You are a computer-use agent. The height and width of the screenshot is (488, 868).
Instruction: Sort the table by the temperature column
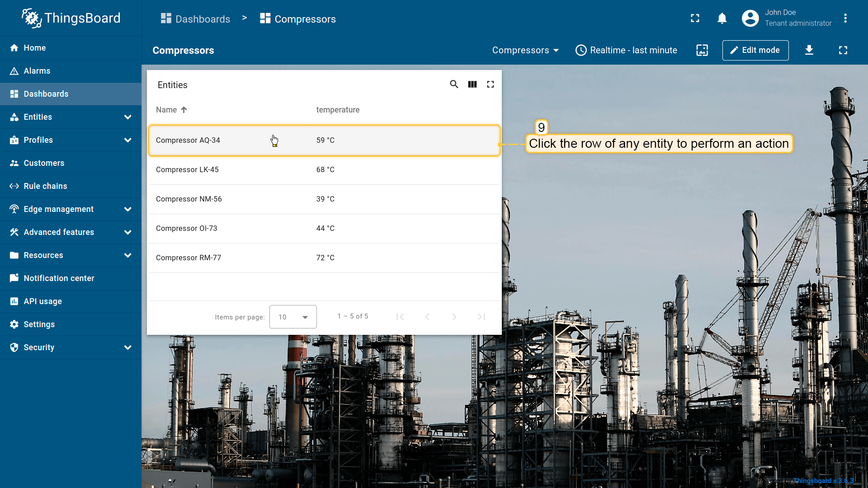point(338,110)
